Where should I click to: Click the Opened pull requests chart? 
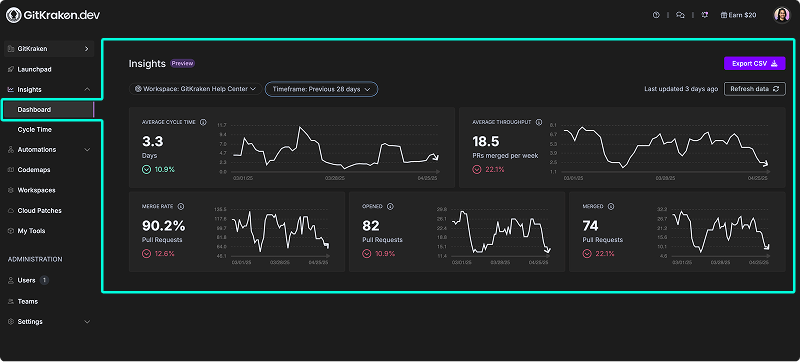tap(494, 235)
